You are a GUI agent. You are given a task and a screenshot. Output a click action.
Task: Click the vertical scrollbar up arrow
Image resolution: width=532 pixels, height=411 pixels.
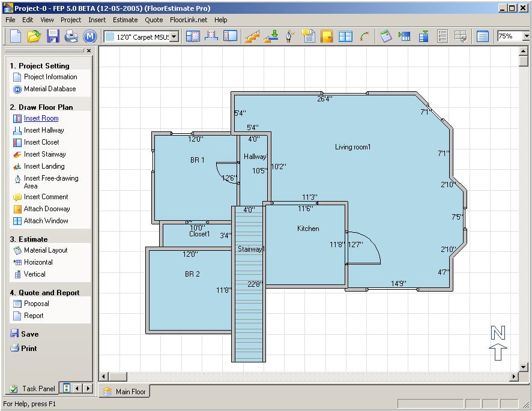523,52
